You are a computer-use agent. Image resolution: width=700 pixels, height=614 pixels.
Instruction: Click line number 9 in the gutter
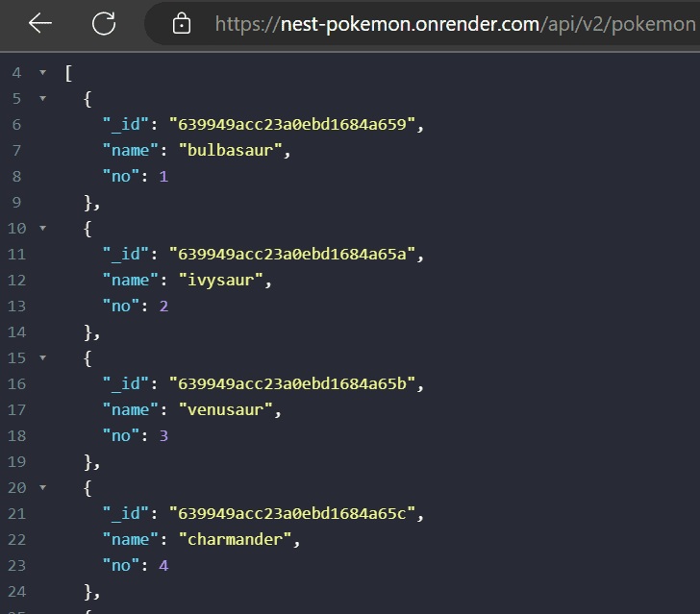click(16, 203)
